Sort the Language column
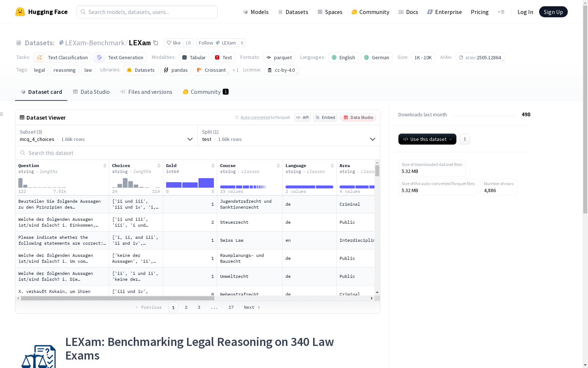 coord(332,166)
